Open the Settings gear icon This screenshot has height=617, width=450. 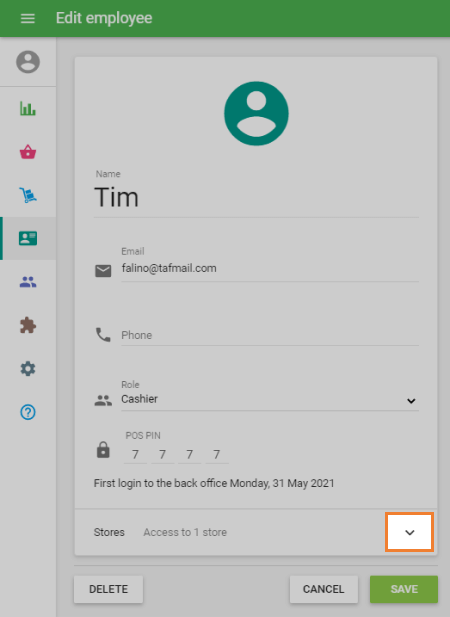pos(28,369)
